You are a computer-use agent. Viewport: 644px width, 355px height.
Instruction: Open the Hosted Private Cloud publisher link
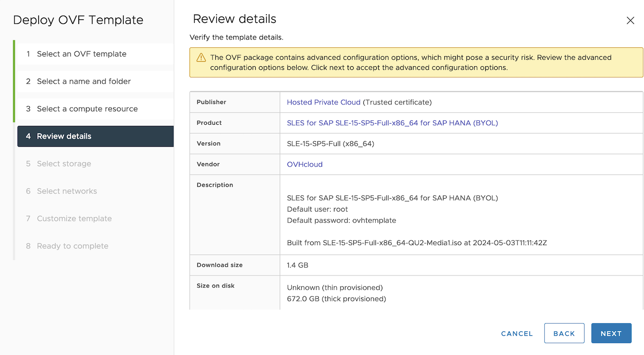tap(323, 102)
